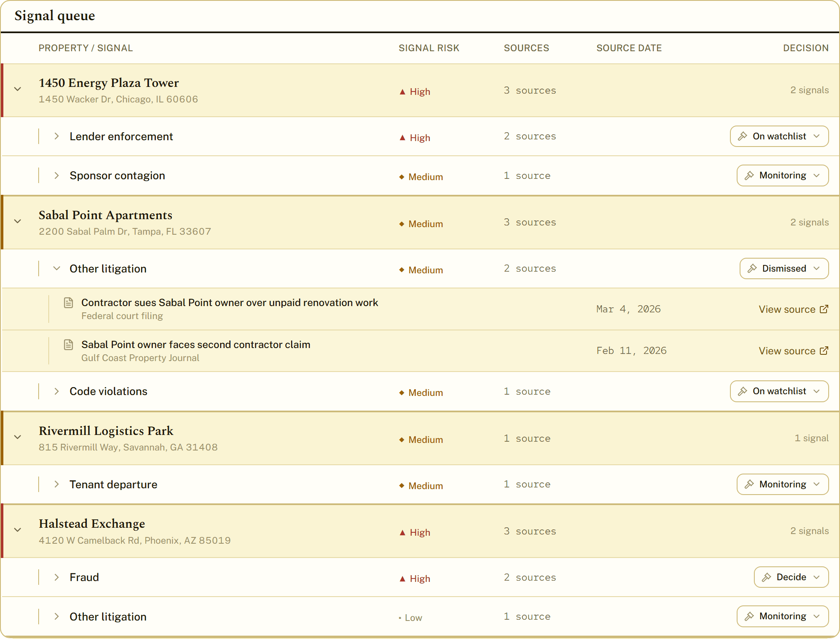Select the Source Date column header
The width and height of the screenshot is (840, 639).
(x=629, y=48)
